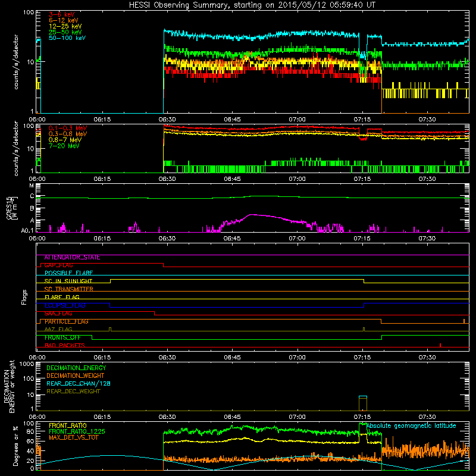476x476 pixels.
Task: Click the 06:45 tick under the decimation panel
Action: coord(232,417)
